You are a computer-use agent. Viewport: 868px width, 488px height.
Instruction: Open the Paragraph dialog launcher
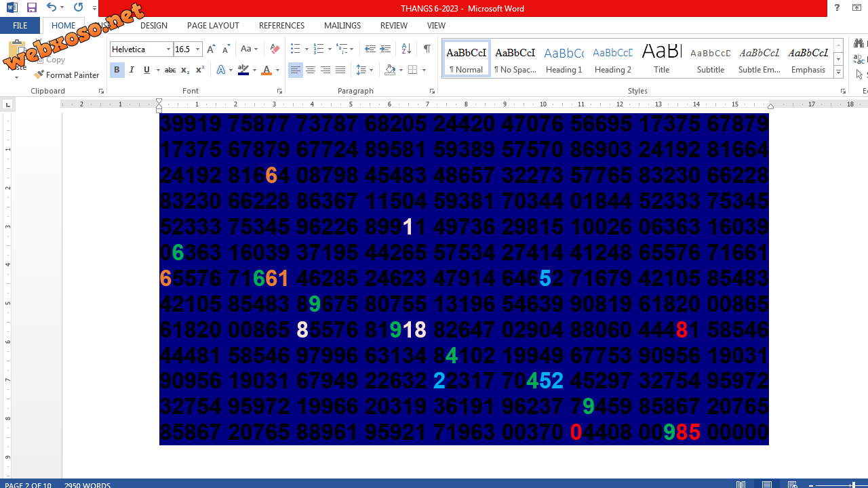click(432, 91)
